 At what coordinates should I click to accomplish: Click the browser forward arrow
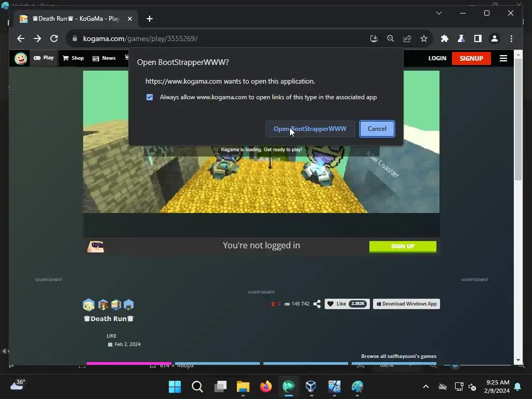[x=37, y=38]
